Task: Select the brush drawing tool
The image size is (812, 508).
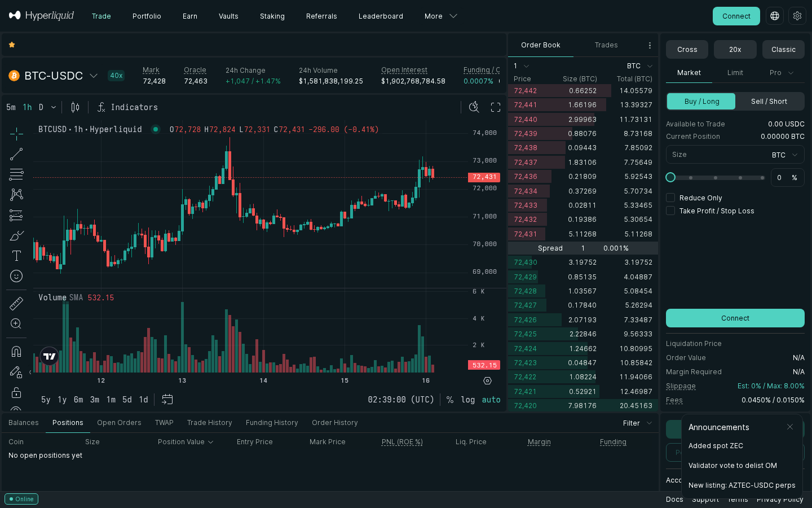Action: coord(16,235)
